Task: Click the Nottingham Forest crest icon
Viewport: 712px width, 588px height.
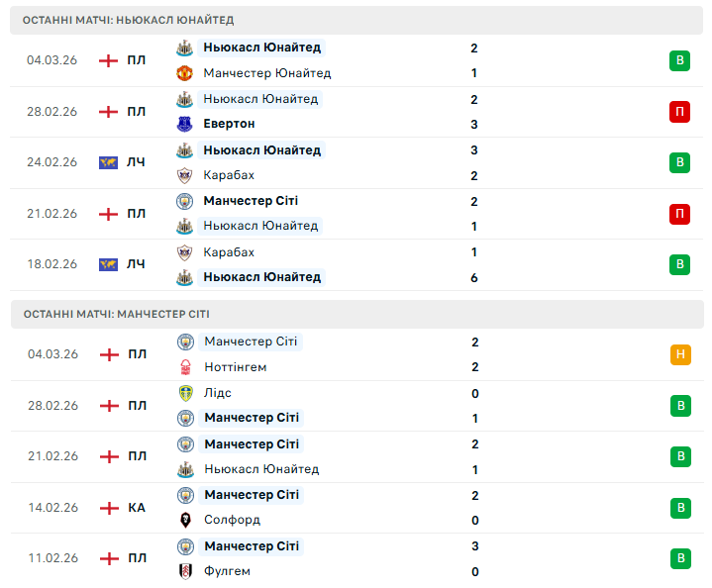Action: coord(185,367)
